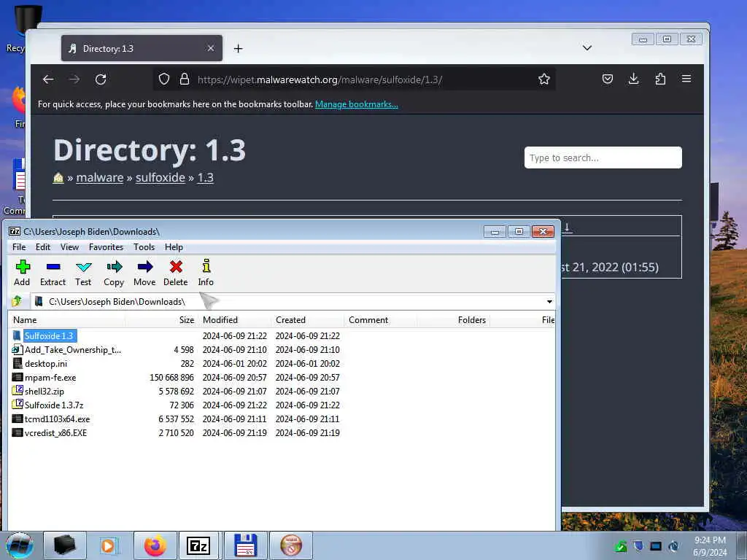Click the Folders column header
747x560 pixels.
click(x=453, y=320)
